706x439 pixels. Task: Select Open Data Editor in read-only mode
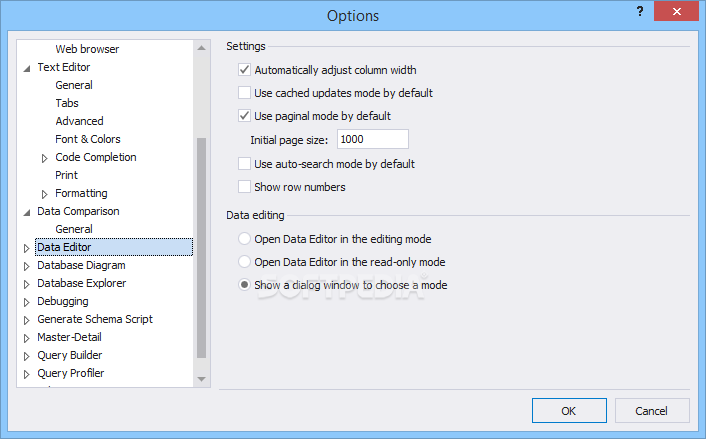click(244, 262)
